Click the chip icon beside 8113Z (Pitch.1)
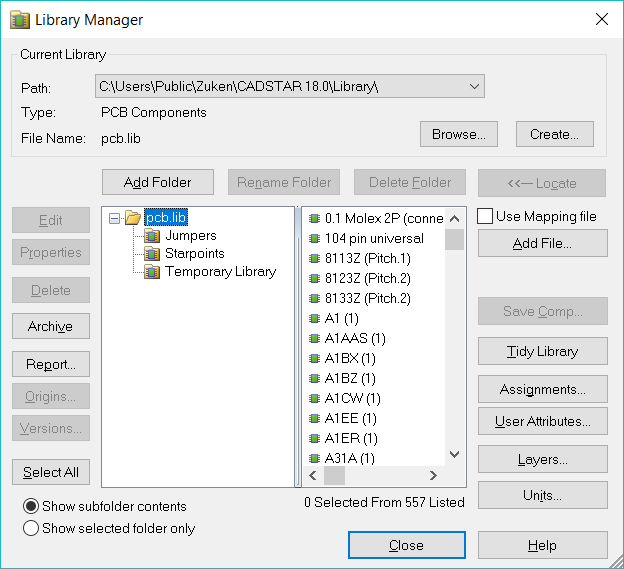624x569 pixels. tap(314, 259)
